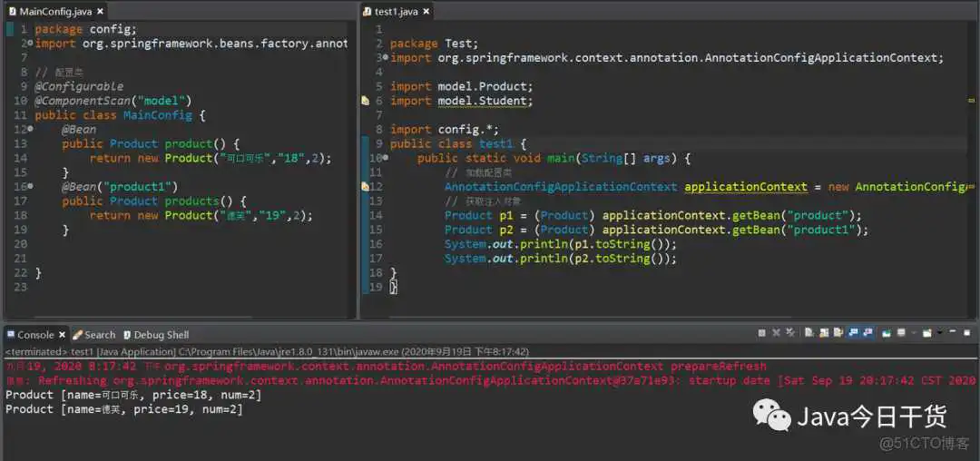Click the Java file icon on test1.java tab
The width and height of the screenshot is (980, 461).
tap(367, 11)
